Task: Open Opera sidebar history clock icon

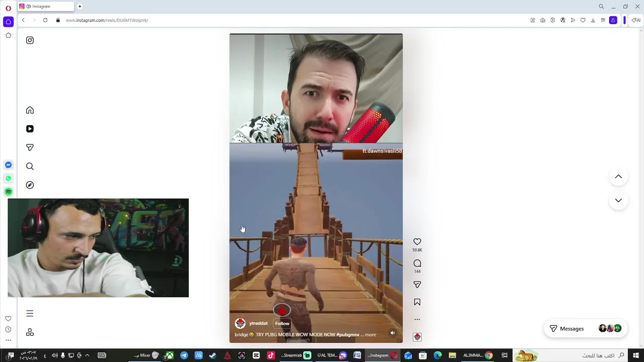Action: 8,329
